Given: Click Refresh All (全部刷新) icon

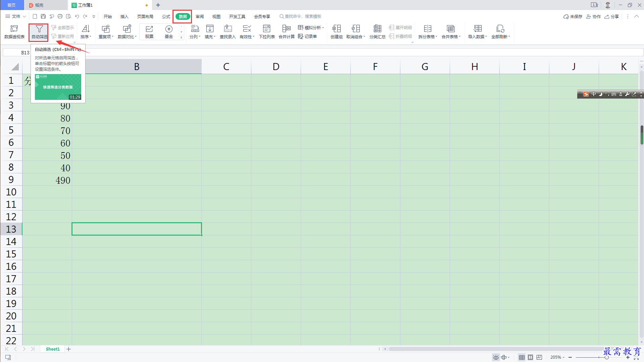Looking at the screenshot, I should tap(500, 29).
